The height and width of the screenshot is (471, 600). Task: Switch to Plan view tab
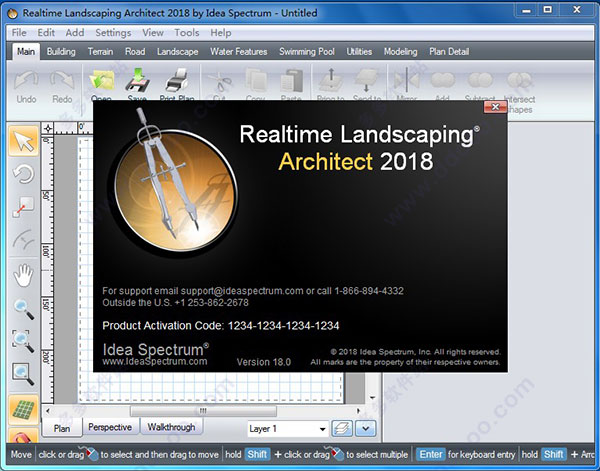pyautogui.click(x=62, y=428)
